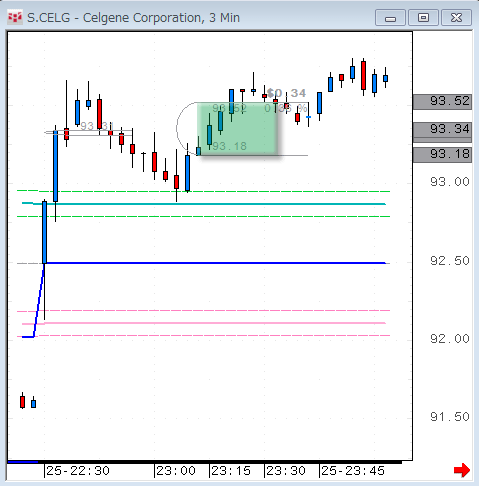479x486 pixels.
Task: Click the 93.18 price marker
Action: point(442,155)
